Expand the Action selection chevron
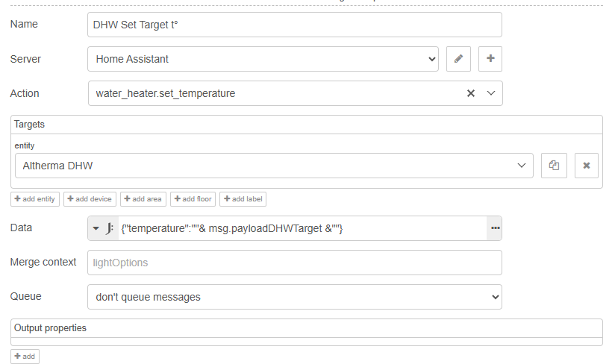 (x=491, y=93)
